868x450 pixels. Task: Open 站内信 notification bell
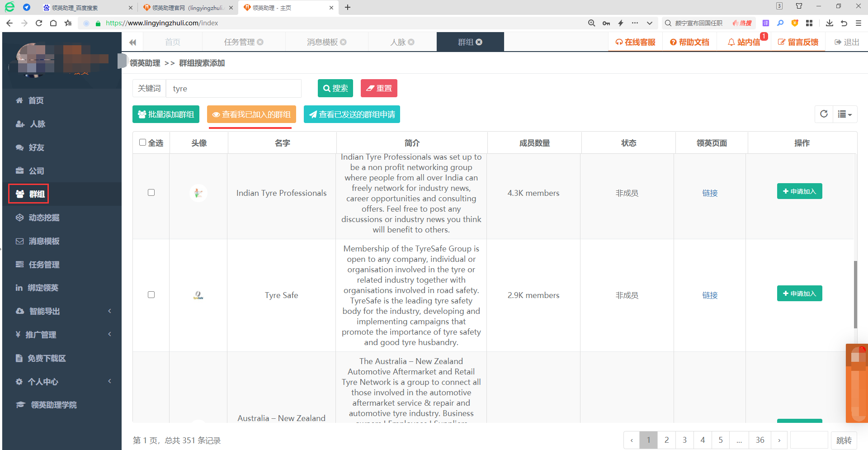point(744,42)
